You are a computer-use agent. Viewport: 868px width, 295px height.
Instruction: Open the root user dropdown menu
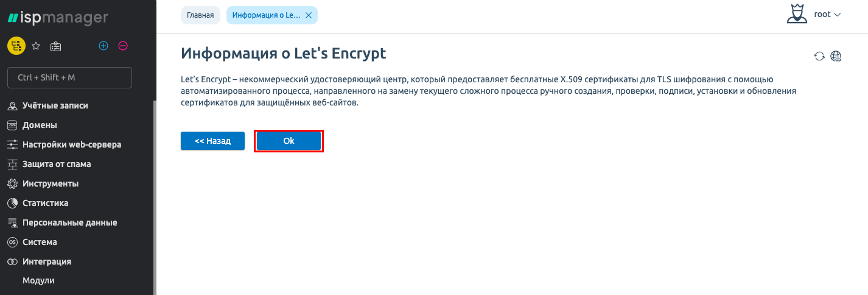tap(827, 14)
